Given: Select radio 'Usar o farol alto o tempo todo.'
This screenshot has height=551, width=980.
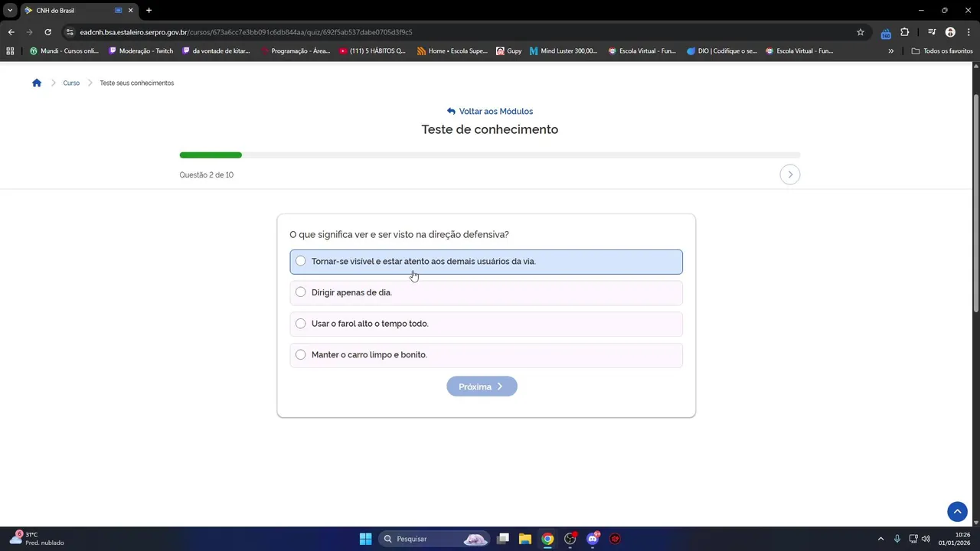Looking at the screenshot, I should pyautogui.click(x=300, y=324).
